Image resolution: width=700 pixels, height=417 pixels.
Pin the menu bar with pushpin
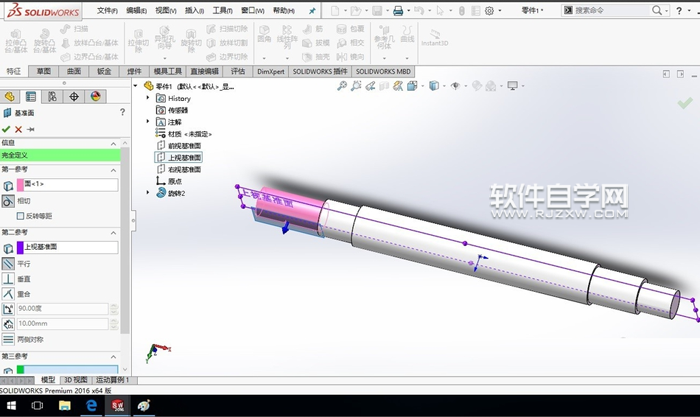pos(312,11)
